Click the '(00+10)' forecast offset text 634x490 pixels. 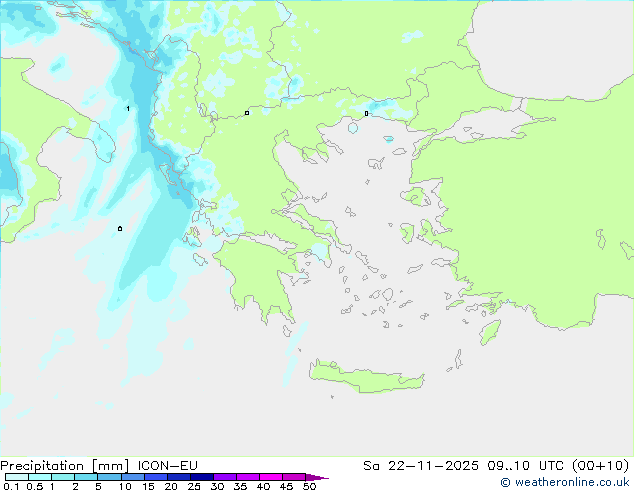[x=601, y=466]
